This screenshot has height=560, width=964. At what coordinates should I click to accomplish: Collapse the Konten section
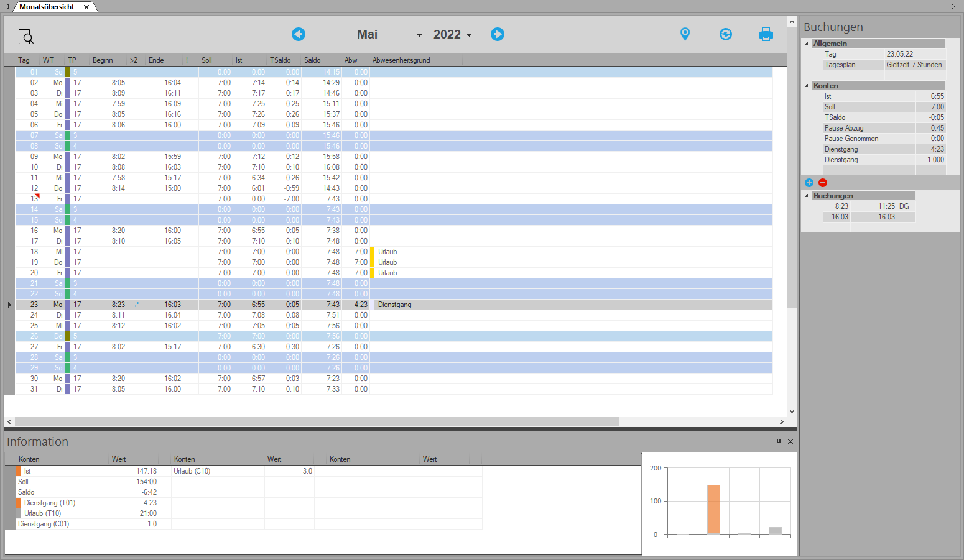pyautogui.click(x=807, y=86)
